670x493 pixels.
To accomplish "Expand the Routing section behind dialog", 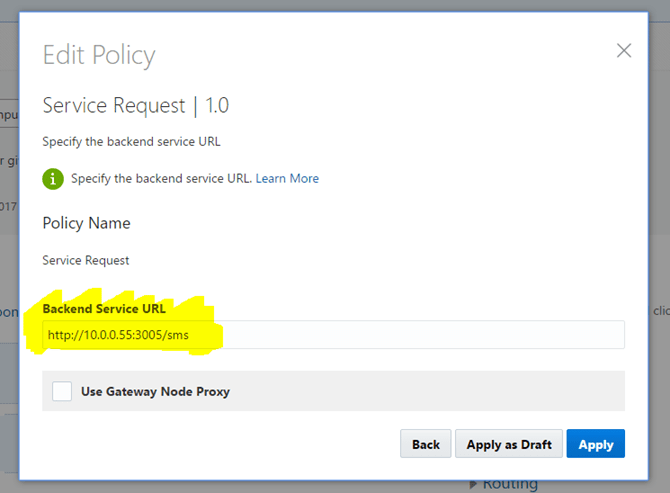I will pyautogui.click(x=474, y=485).
